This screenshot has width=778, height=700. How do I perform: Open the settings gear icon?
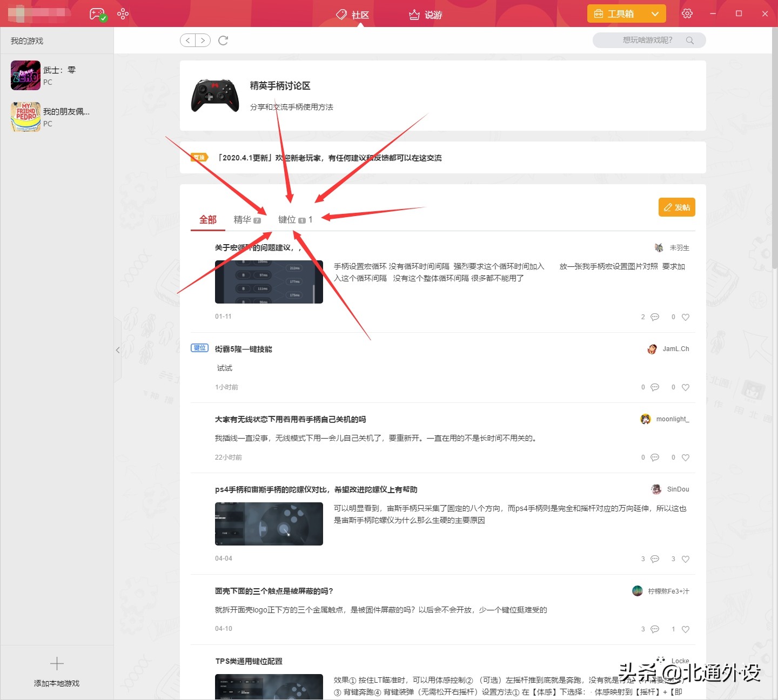[687, 14]
